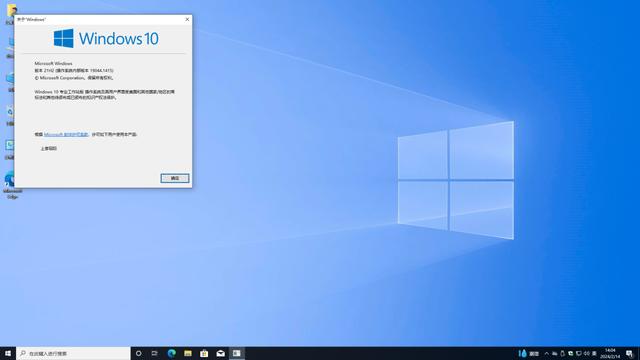Click the OK button in About Windows dialog
Viewport: 640px width, 360px height.
point(175,178)
